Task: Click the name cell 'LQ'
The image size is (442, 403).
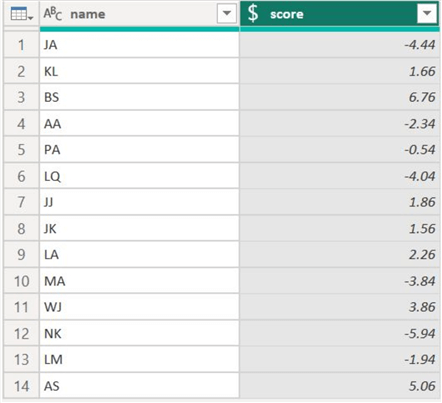Action: (x=139, y=176)
